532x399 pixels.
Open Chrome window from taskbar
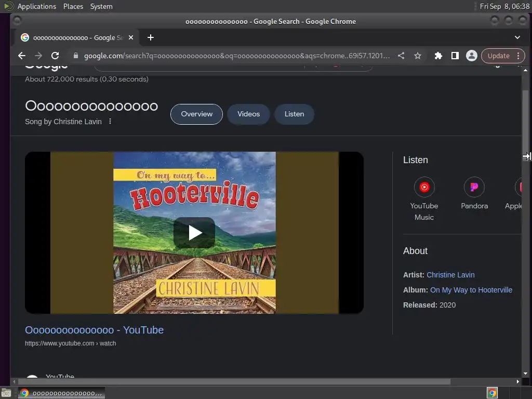(61, 393)
